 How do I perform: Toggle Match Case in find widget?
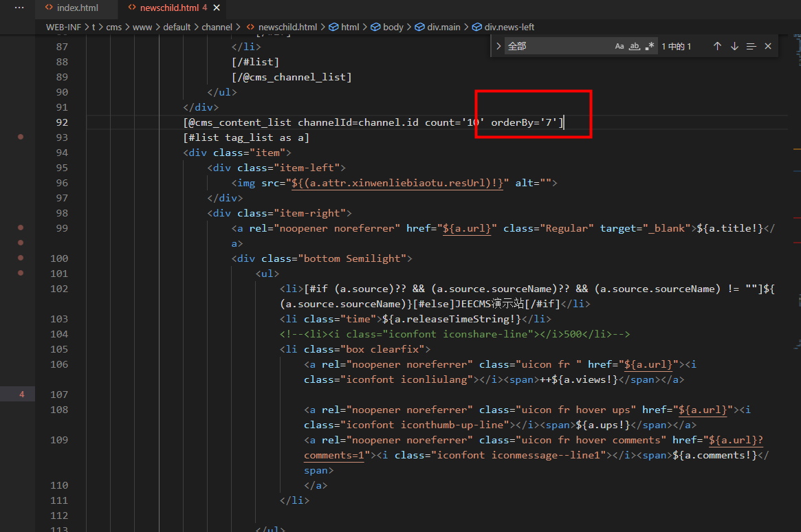pos(619,46)
